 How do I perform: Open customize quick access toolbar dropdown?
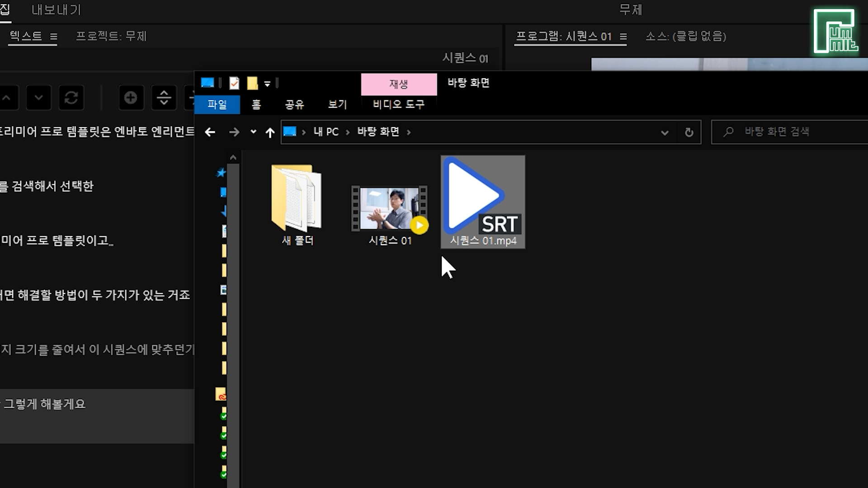point(267,84)
